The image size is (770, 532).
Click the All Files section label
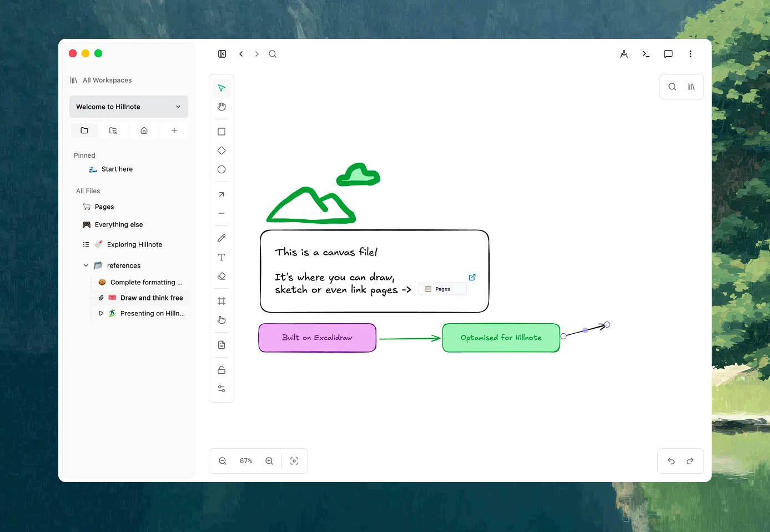pos(88,191)
